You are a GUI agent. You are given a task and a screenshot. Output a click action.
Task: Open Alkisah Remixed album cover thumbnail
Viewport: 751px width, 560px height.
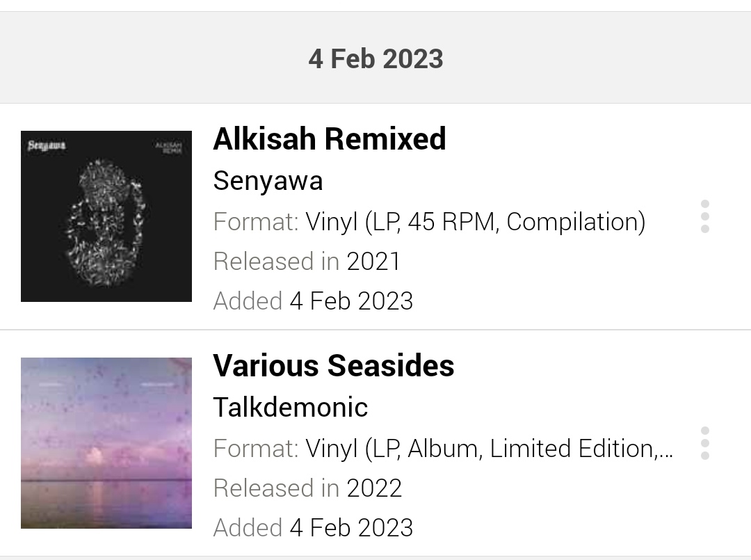click(106, 216)
